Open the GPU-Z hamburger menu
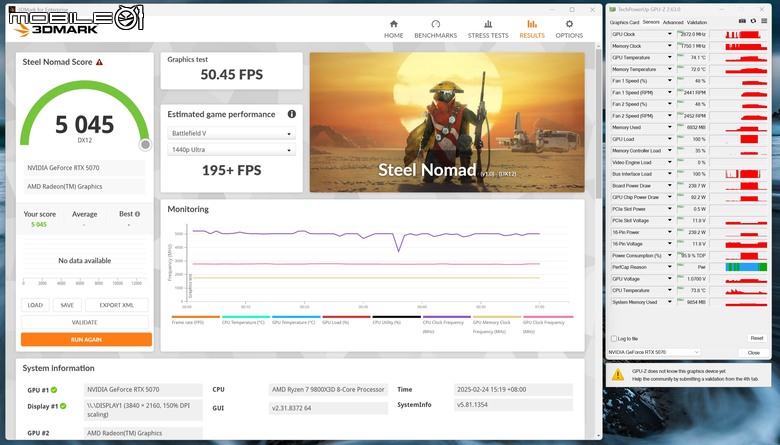Screen dimensions: 780x445 point(764,21)
